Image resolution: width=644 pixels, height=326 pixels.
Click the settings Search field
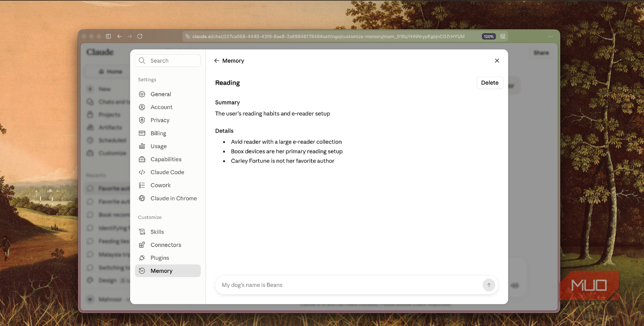[168, 61]
